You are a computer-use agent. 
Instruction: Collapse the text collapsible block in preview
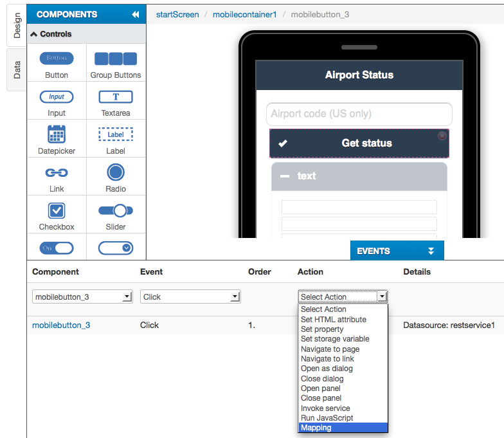285,176
